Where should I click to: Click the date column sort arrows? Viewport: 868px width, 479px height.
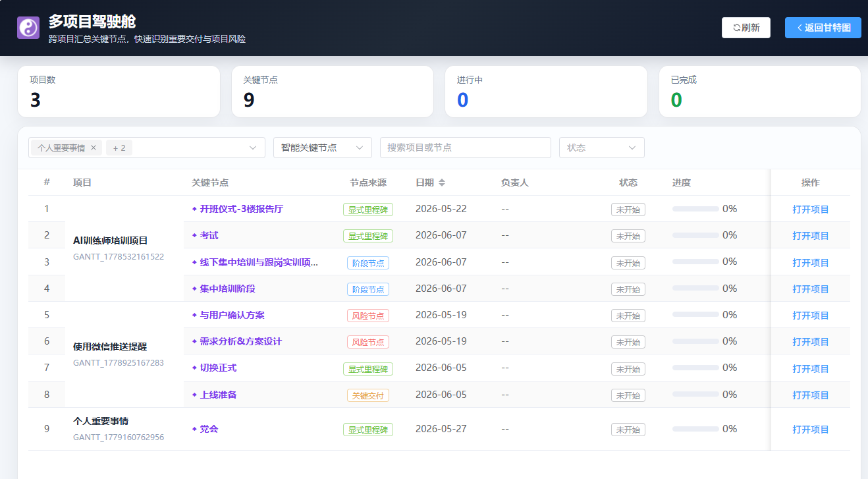(x=442, y=183)
